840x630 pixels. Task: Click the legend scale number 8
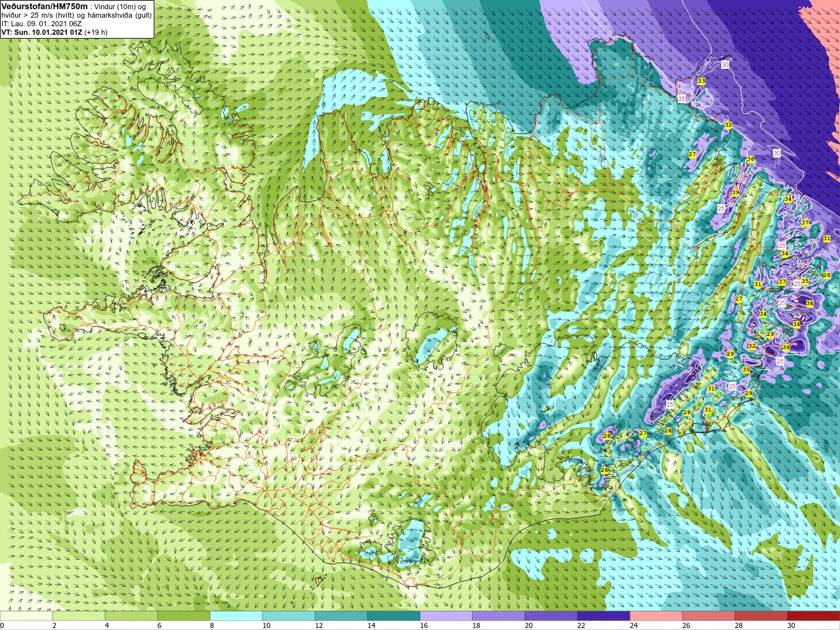click(x=212, y=625)
